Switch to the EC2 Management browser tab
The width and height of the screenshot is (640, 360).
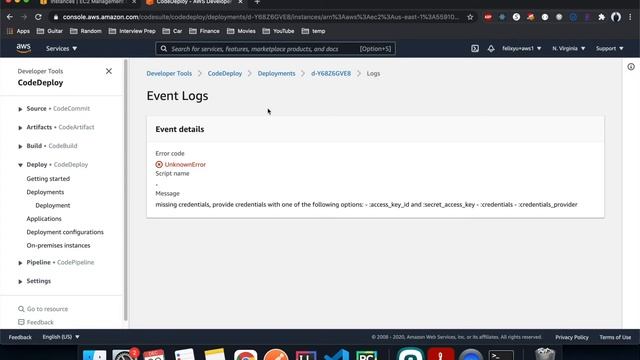point(88,2)
